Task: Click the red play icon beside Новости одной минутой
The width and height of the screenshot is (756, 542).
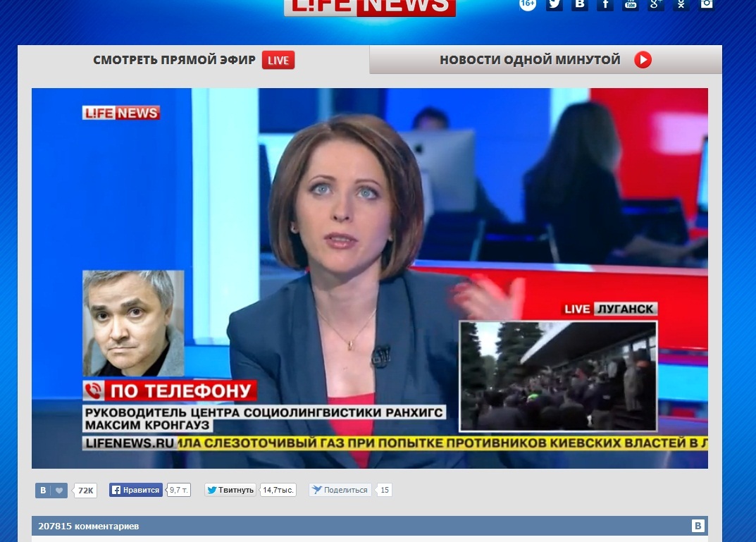Action: click(x=643, y=60)
